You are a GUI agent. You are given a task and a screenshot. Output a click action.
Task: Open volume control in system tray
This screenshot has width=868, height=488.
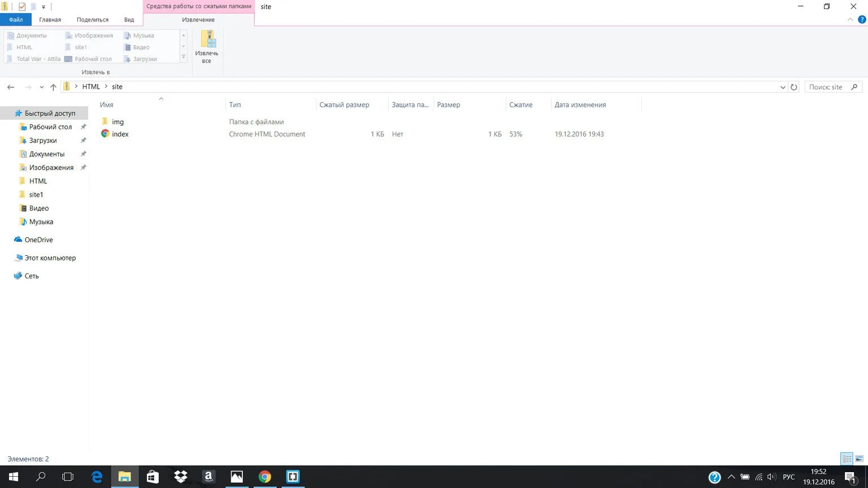tap(772, 477)
